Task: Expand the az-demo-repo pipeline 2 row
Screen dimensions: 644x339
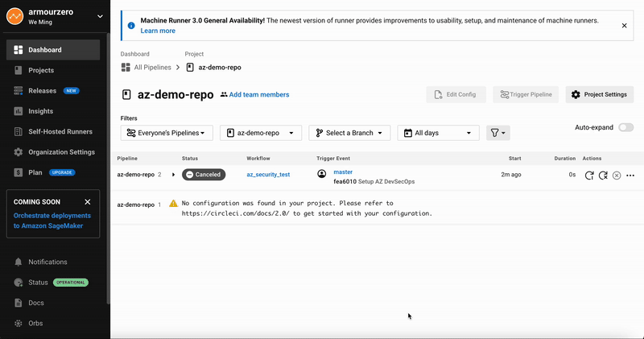Action: [173, 174]
